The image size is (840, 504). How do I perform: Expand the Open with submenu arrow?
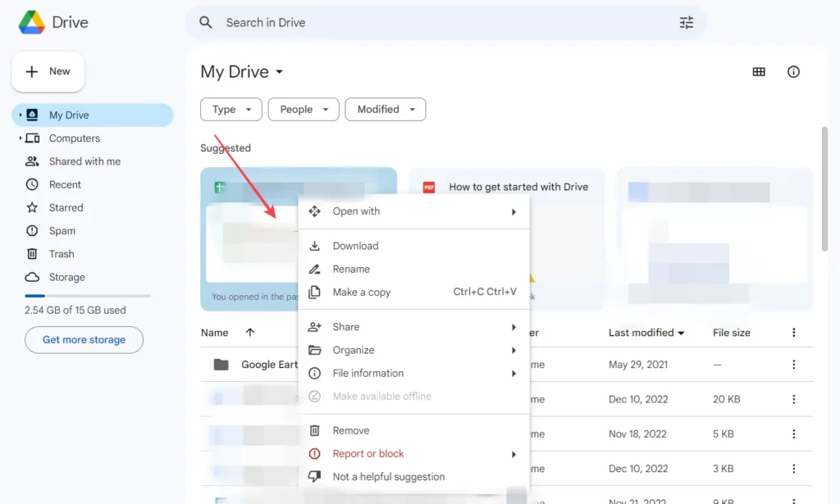[x=514, y=212]
